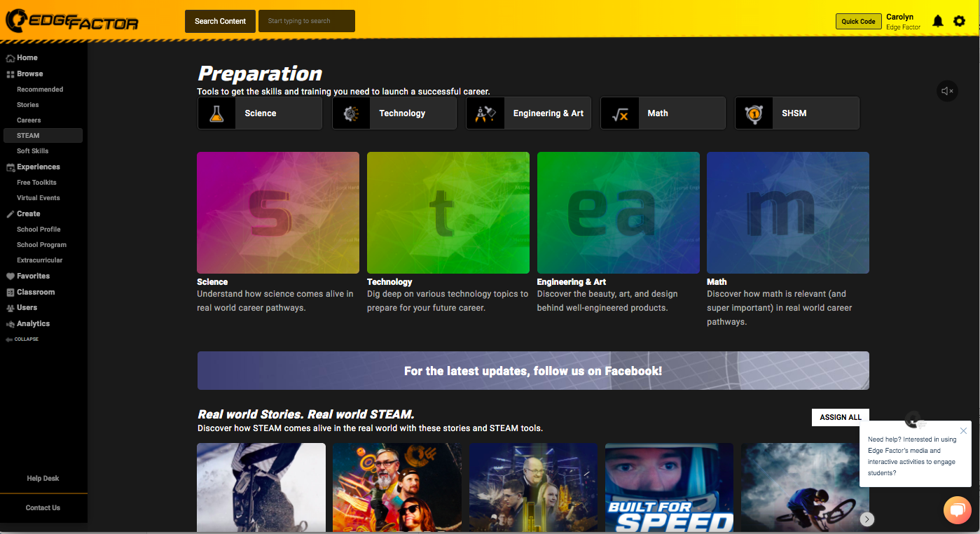Click the follow us on Facebook banner

(x=532, y=371)
